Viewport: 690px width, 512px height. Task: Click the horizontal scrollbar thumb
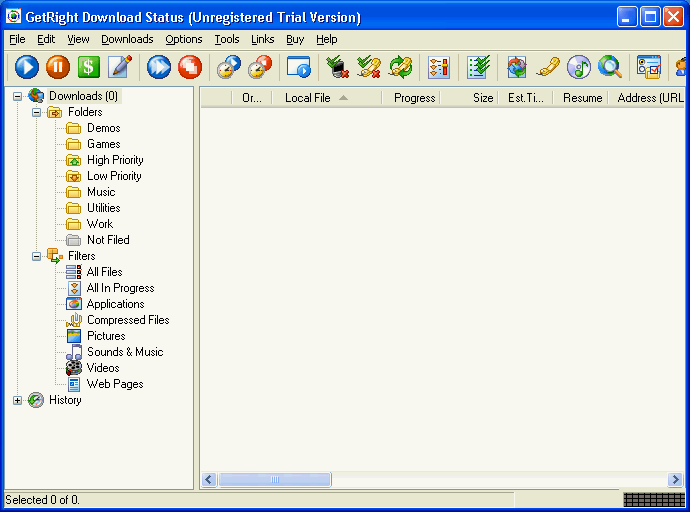[275, 479]
